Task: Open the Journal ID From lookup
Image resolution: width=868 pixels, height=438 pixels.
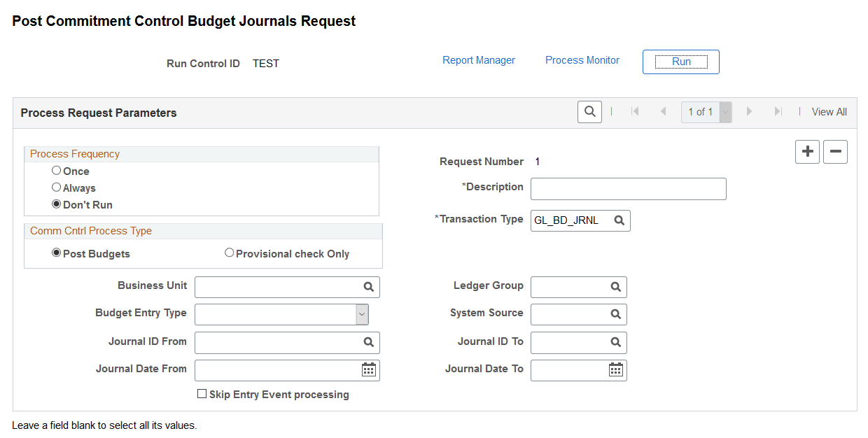Action: (369, 342)
